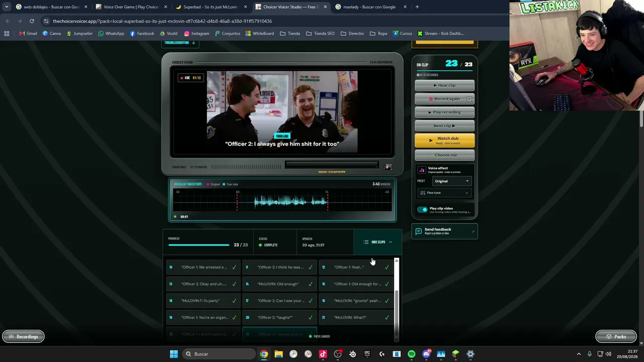This screenshot has width=644, height=362.
Task: Click the yellow Watch dub button
Action: (x=445, y=140)
